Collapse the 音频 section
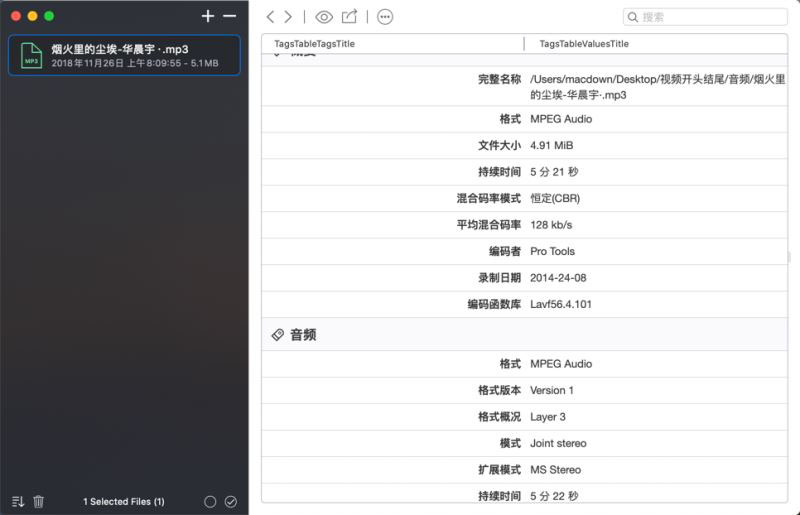Screen dimensions: 800x515 coord(303,335)
